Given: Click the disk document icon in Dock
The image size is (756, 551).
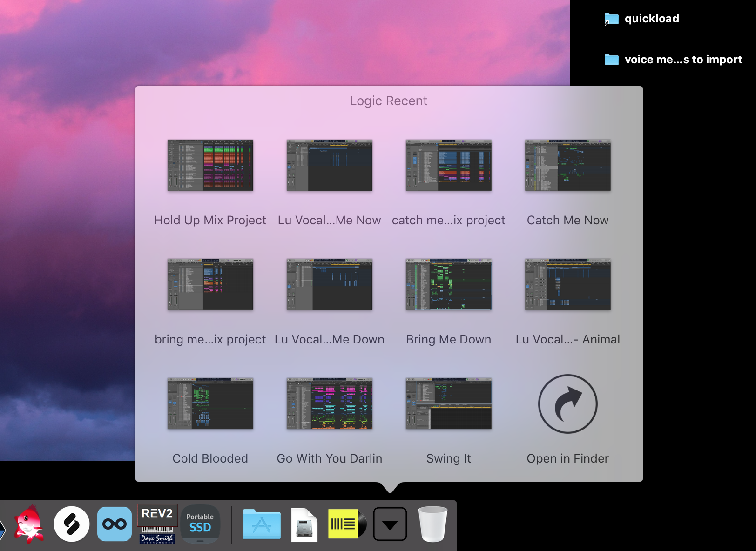Looking at the screenshot, I should (304, 525).
